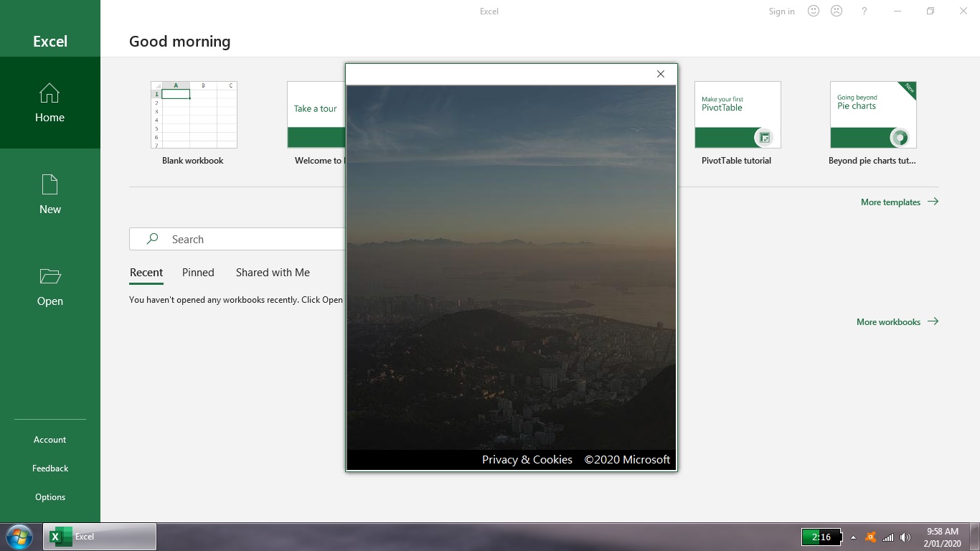The height and width of the screenshot is (551, 980).
Task: Open the New workbook page
Action: pos(50,194)
